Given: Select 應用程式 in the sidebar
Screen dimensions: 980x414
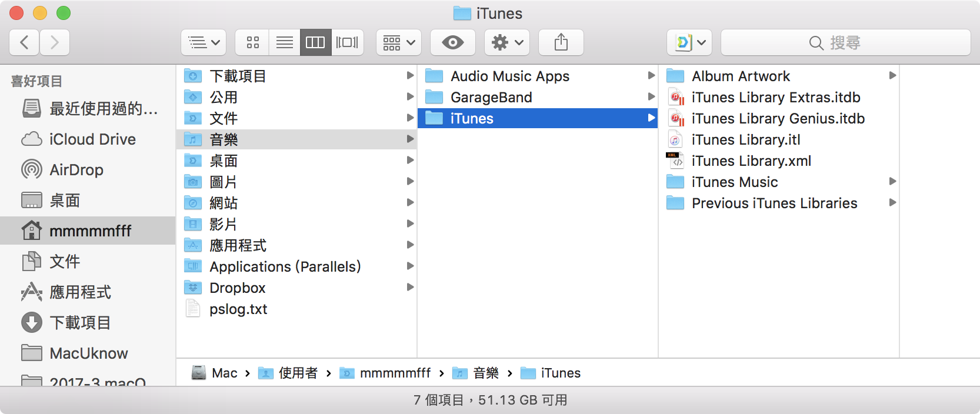Looking at the screenshot, I should point(88,292).
